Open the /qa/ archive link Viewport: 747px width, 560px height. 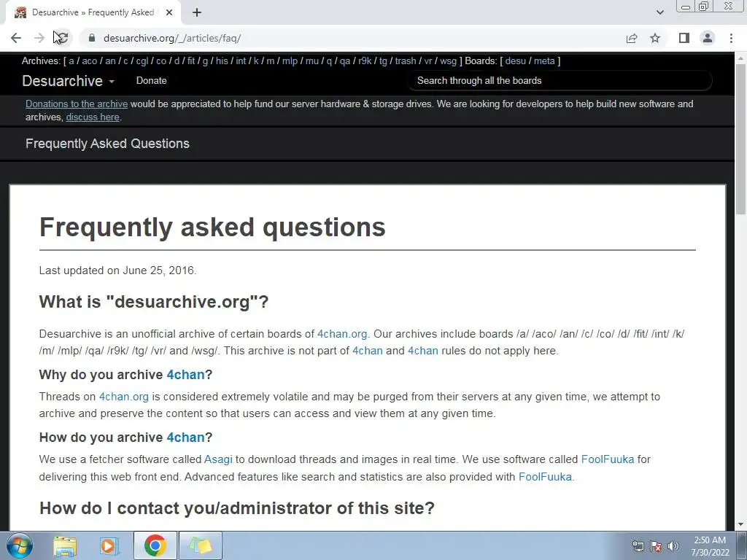coord(345,61)
